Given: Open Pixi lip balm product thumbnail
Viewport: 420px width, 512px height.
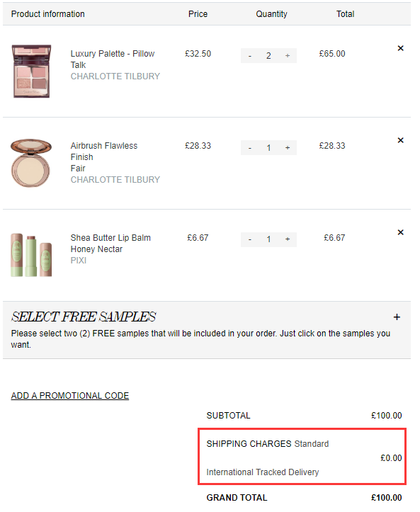Looking at the screenshot, I should pos(31,255).
